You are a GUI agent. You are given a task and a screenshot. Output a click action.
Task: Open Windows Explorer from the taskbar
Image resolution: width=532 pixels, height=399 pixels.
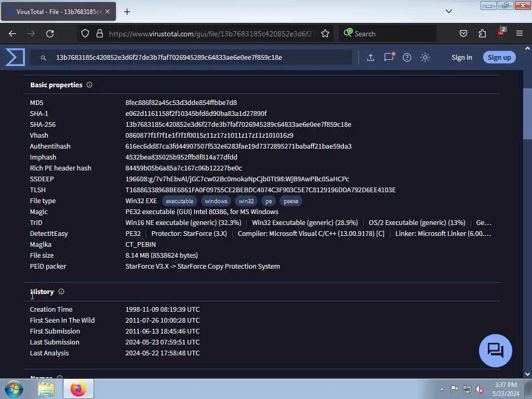pyautogui.click(x=46, y=389)
